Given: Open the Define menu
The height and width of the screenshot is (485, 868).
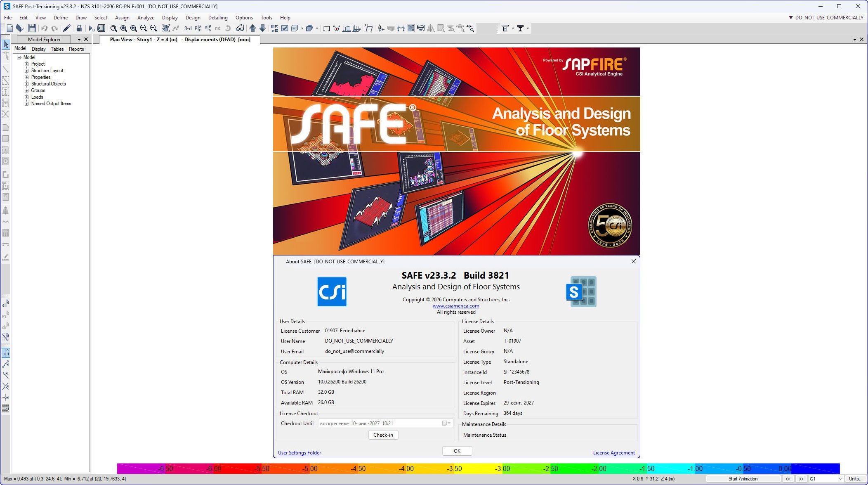Looking at the screenshot, I should click(x=61, y=18).
